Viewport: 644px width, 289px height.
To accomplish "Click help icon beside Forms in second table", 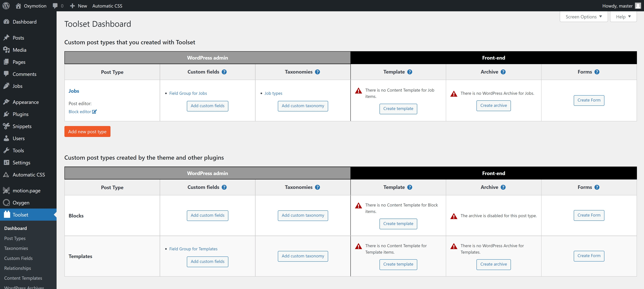I will (x=597, y=187).
